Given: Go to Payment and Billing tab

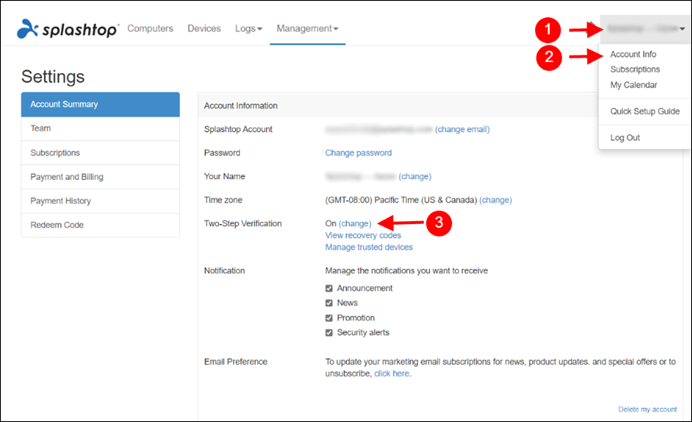Looking at the screenshot, I should click(100, 177).
